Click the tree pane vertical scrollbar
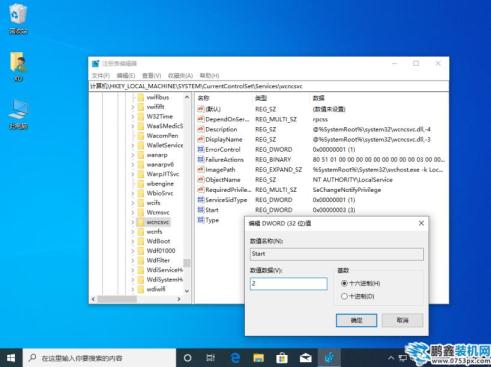 pos(187,194)
